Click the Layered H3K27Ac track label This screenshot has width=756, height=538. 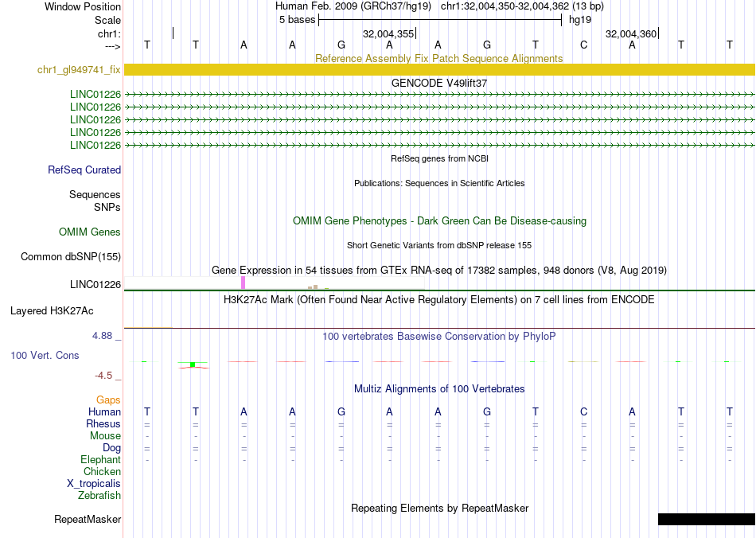52,311
